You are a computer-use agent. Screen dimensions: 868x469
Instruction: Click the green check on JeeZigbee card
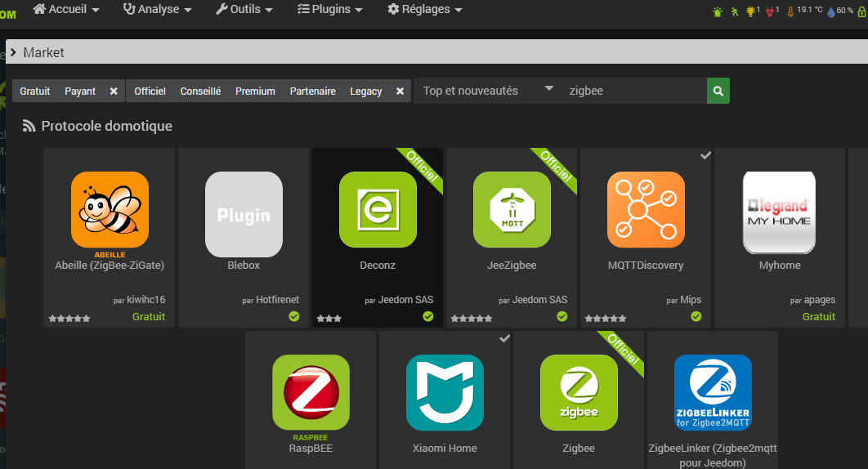[x=562, y=316]
